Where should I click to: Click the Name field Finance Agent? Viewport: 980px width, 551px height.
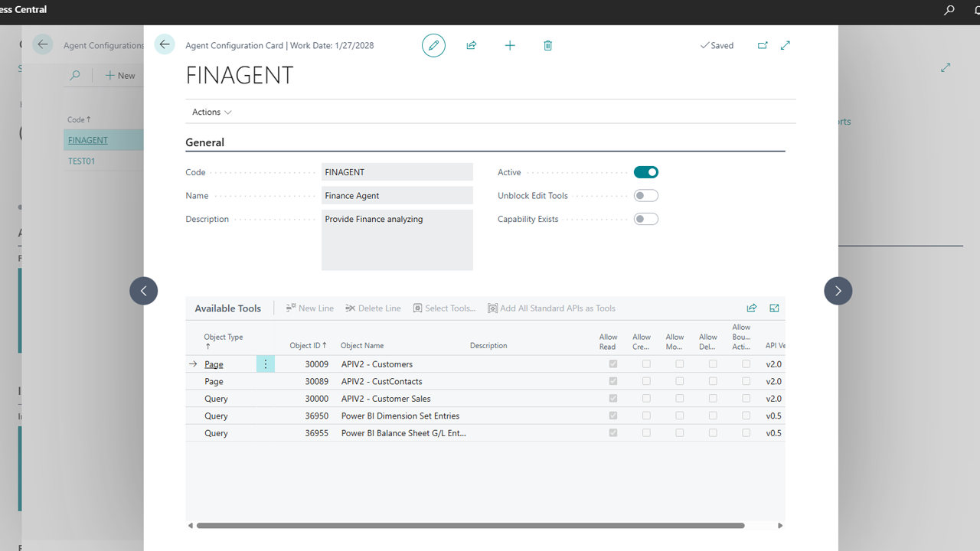click(x=397, y=196)
